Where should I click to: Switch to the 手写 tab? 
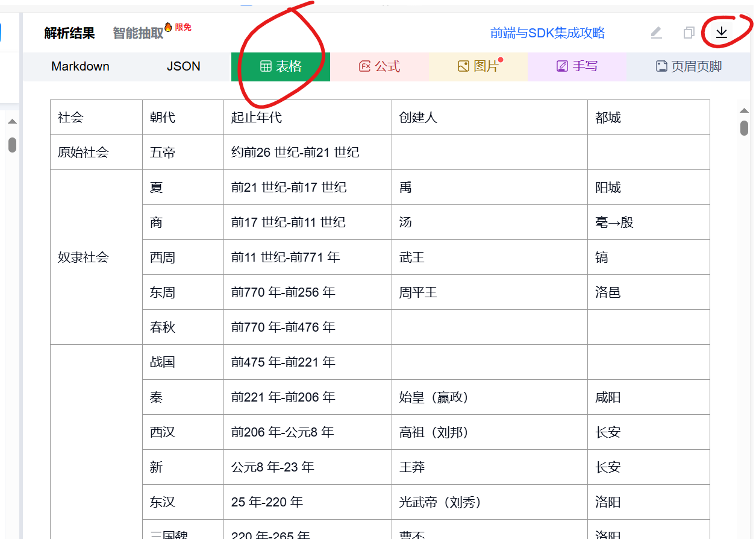[577, 66]
